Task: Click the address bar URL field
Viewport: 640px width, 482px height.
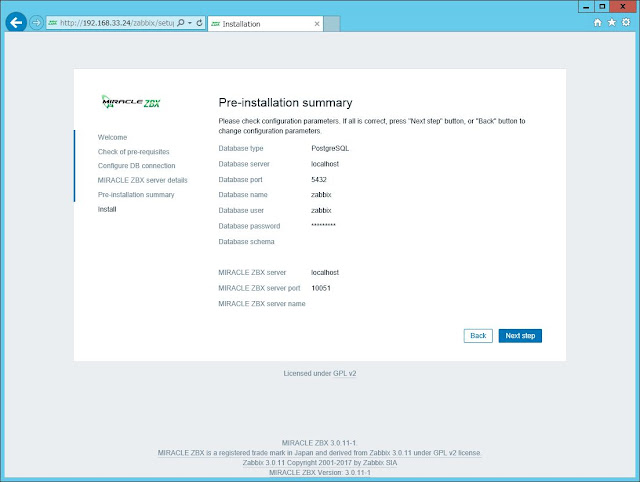Action: [x=117, y=23]
